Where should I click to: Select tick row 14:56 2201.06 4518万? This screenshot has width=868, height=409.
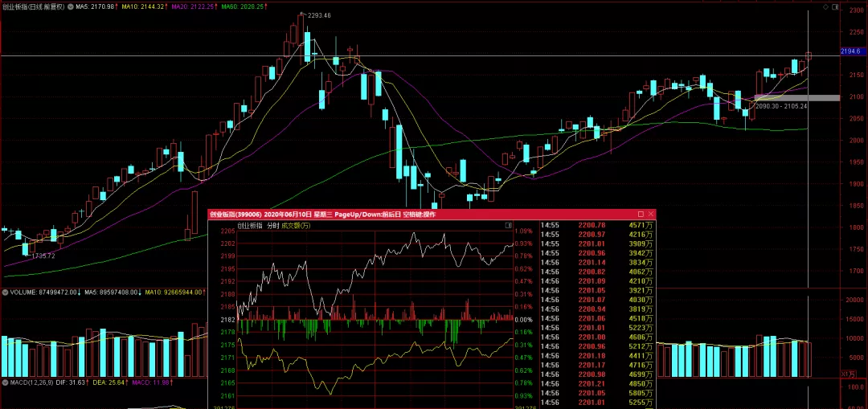tap(597, 318)
